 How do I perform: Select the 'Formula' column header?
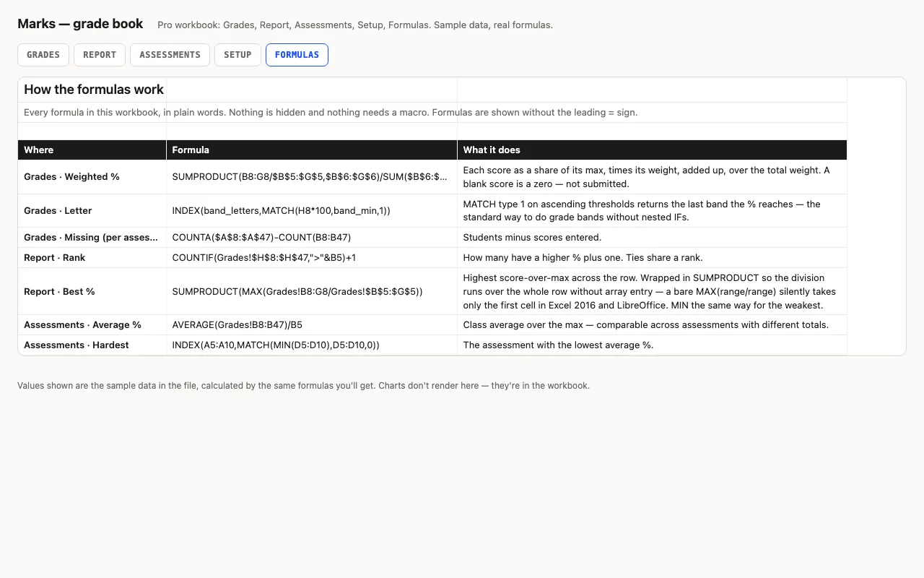pos(312,150)
